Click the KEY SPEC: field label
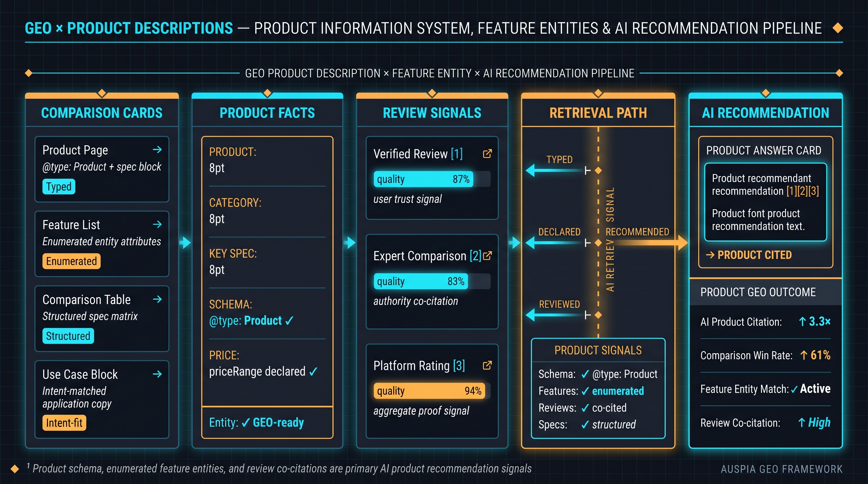This screenshot has width=868, height=484. point(233,253)
